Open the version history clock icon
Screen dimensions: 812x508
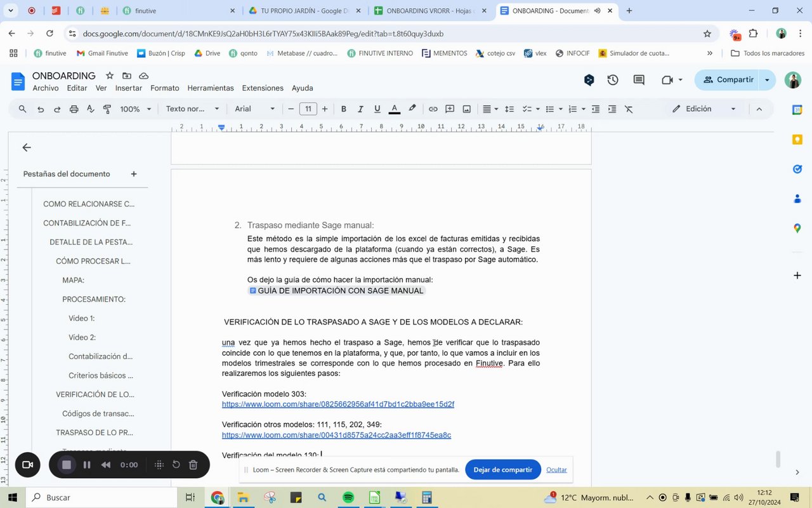[x=613, y=80]
